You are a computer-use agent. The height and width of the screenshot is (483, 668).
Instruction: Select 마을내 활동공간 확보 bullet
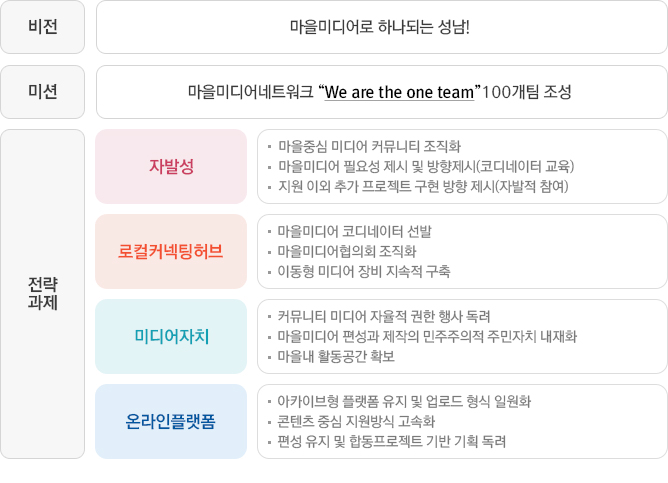coord(336,356)
